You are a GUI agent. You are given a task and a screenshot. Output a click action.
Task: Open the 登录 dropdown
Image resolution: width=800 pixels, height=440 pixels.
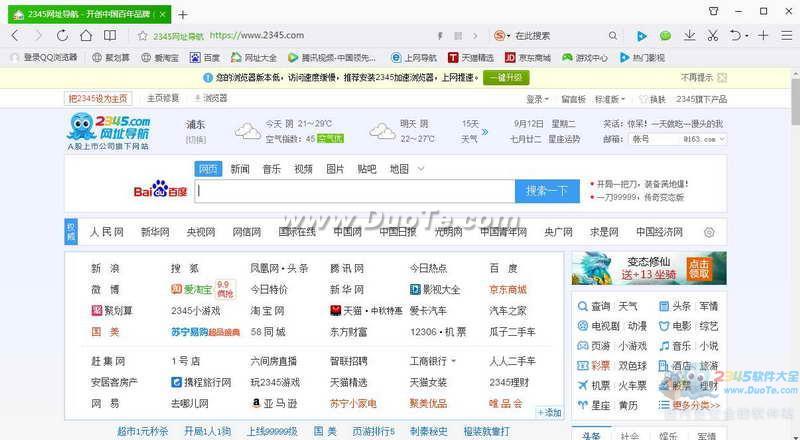pyautogui.click(x=537, y=99)
